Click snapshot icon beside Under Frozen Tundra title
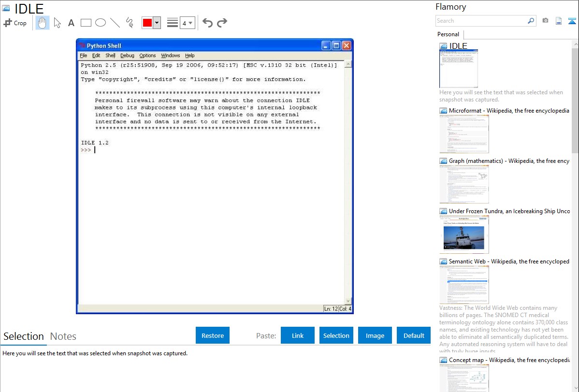This screenshot has width=579, height=392. pos(444,211)
